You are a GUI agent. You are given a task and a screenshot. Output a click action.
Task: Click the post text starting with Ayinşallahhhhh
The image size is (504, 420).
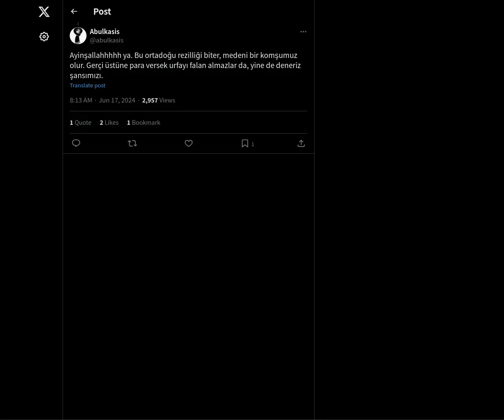click(x=185, y=66)
